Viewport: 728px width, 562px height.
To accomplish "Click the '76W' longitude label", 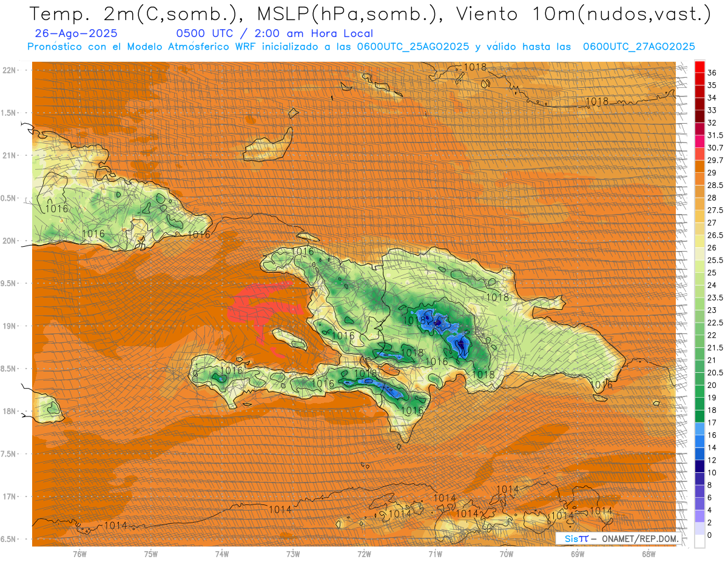I will click(79, 554).
